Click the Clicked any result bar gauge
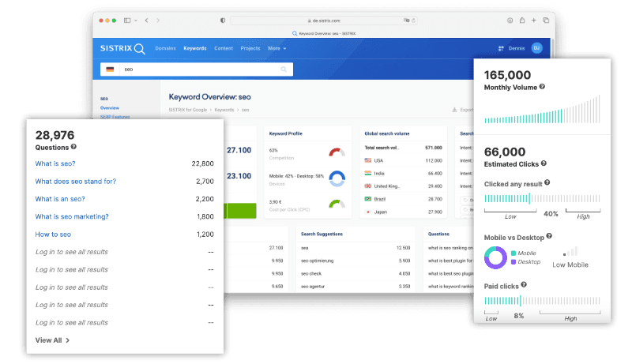Screen dimensions: 632x364 [541, 199]
